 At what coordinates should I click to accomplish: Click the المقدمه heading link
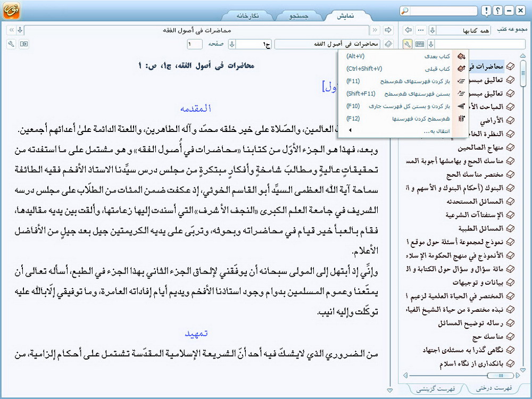pos(196,109)
